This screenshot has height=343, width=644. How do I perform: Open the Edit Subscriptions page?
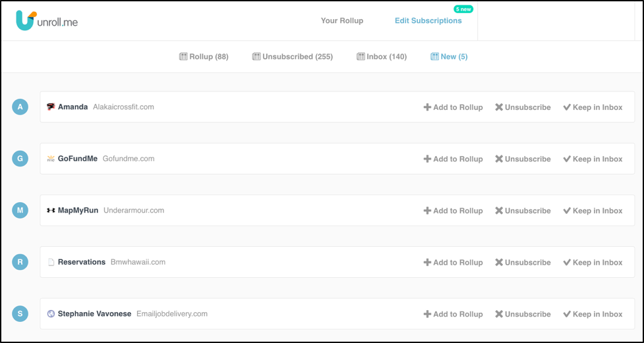[428, 20]
